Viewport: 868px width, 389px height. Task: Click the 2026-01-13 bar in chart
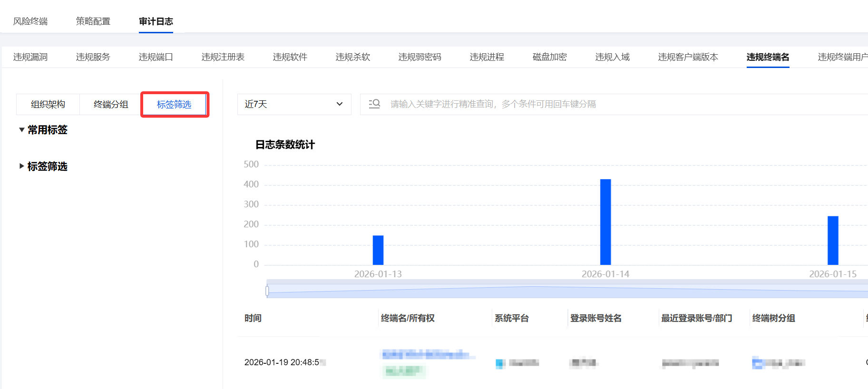point(378,250)
